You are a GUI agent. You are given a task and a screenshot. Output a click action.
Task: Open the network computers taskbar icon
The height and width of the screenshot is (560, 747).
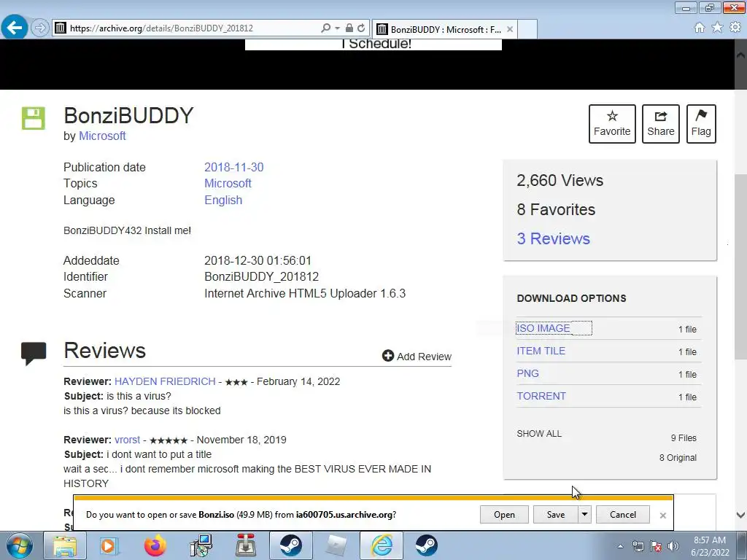pos(201,545)
